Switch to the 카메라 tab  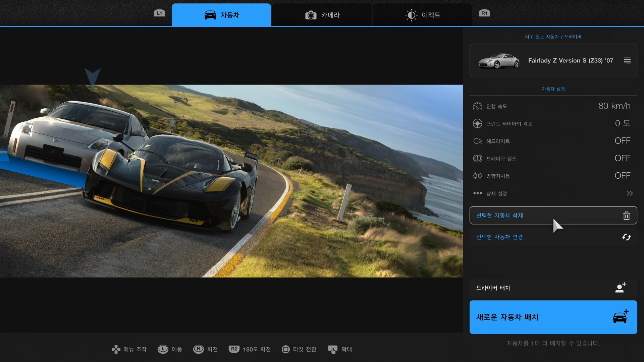322,15
